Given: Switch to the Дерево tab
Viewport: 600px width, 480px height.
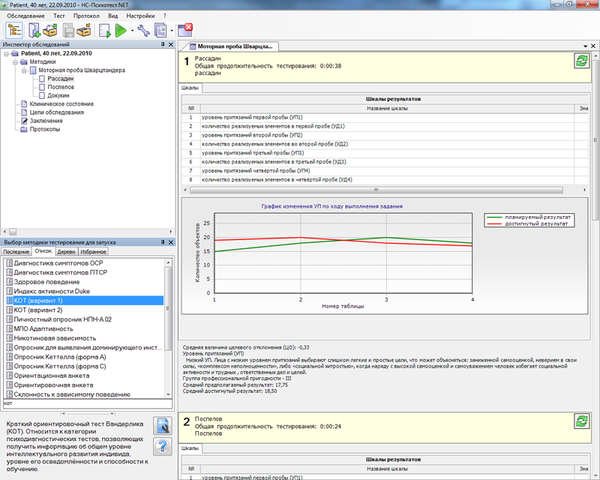Looking at the screenshot, I should (x=66, y=251).
